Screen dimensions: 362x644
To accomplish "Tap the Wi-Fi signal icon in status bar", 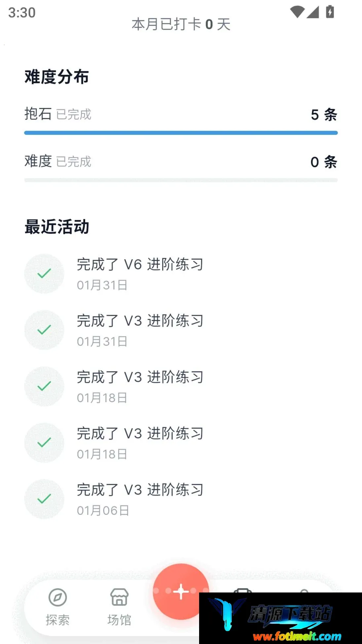I will (297, 12).
